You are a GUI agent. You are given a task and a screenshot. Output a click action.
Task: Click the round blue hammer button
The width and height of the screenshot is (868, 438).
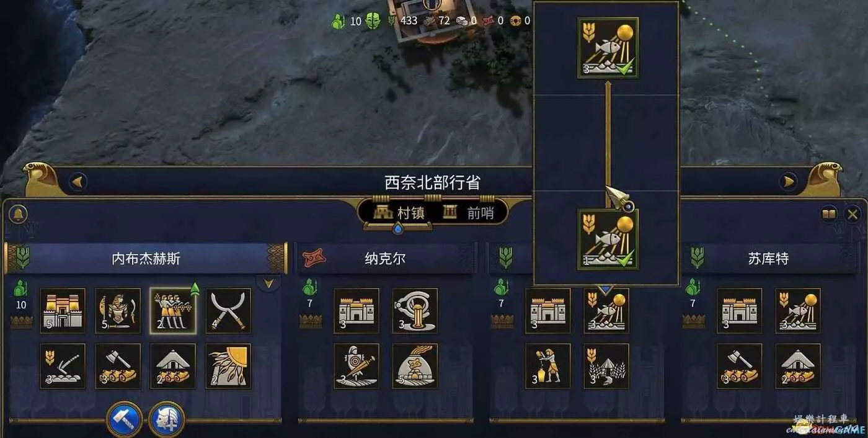click(125, 420)
